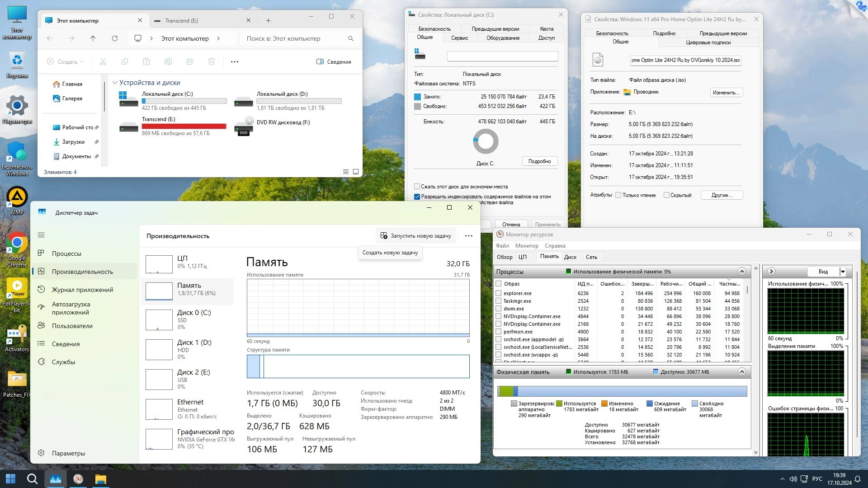
Task: Collapse the Physical Memory section
Action: 742,372
